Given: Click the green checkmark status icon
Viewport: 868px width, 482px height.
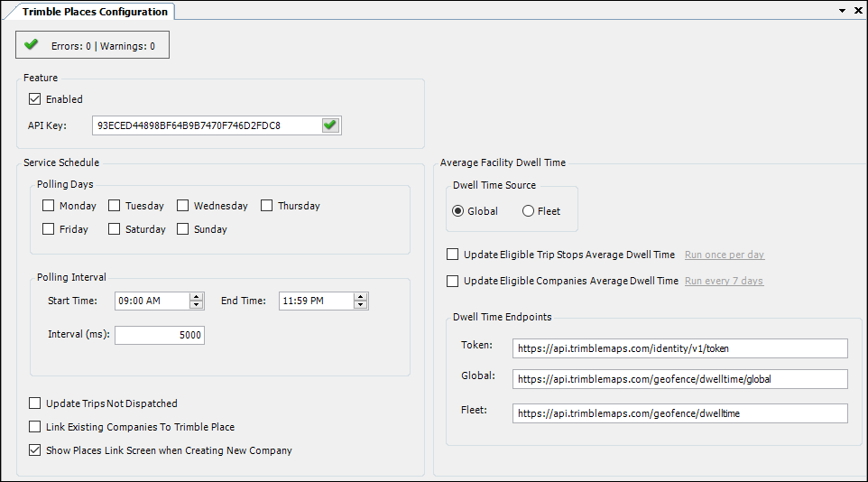Looking at the screenshot, I should coord(32,44).
